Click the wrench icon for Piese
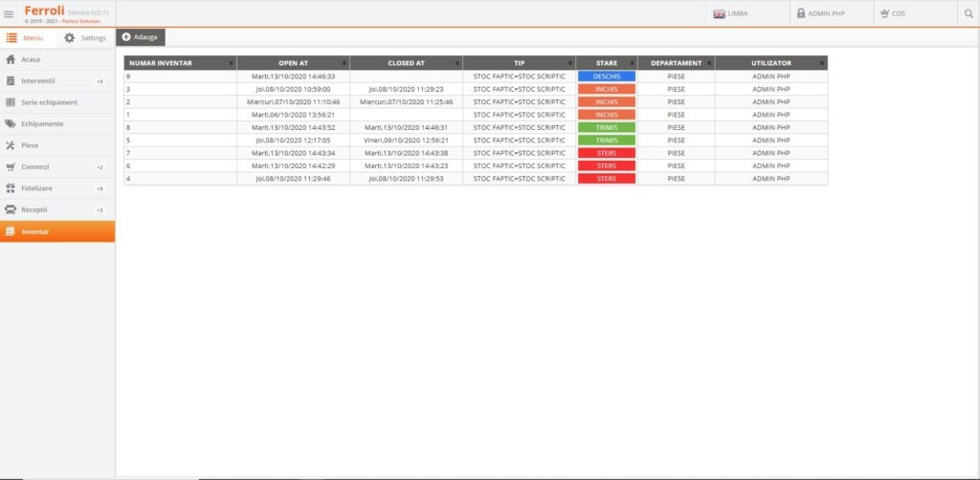 click(11, 145)
